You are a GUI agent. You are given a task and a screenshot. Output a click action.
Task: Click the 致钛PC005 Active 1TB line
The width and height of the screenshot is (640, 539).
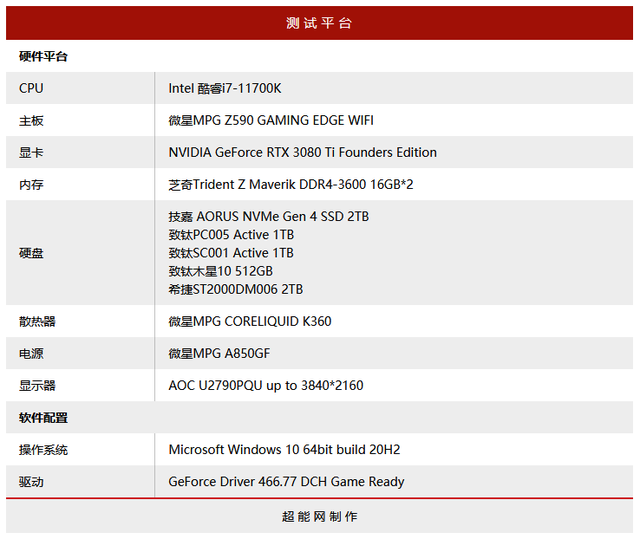(231, 235)
